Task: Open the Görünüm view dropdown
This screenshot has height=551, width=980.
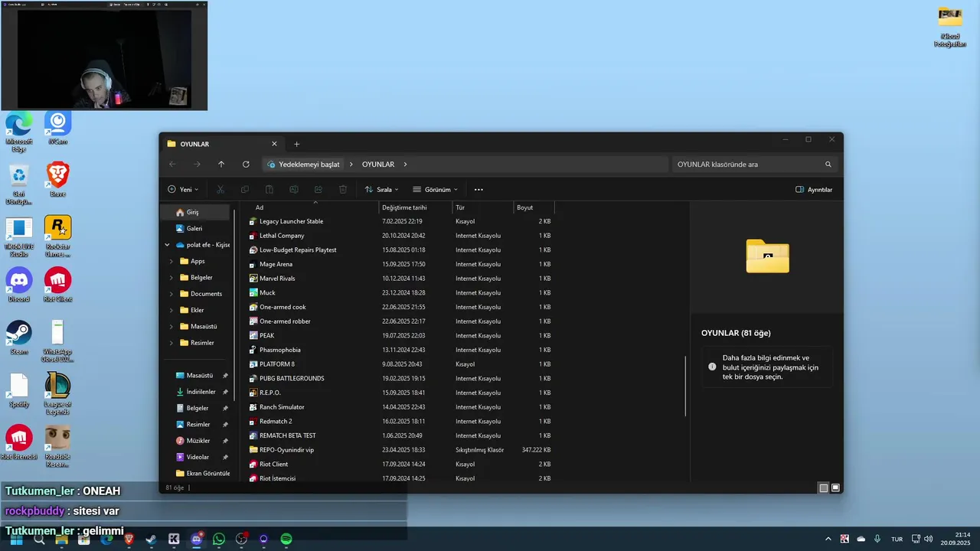Action: pos(436,190)
